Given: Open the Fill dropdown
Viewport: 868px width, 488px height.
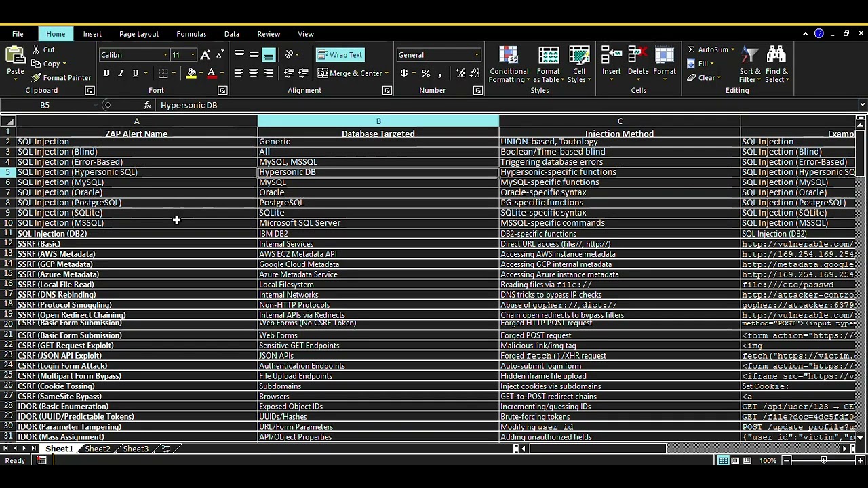Looking at the screenshot, I should [700, 64].
